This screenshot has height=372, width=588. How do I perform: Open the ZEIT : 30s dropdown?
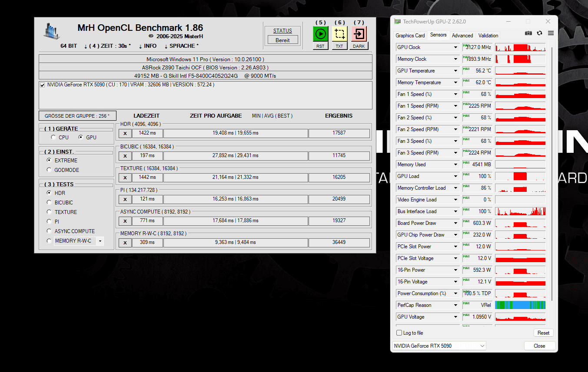coord(107,46)
